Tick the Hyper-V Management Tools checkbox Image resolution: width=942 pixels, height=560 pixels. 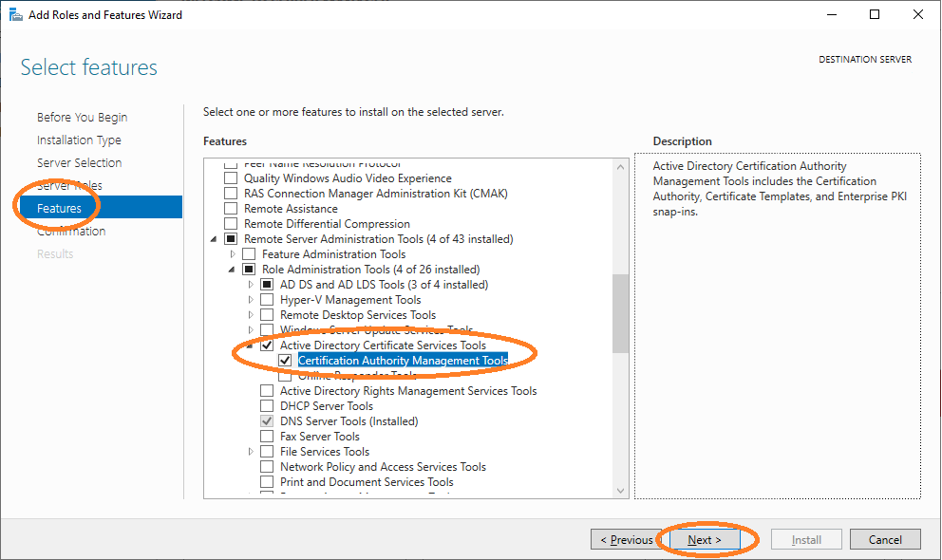tap(267, 300)
